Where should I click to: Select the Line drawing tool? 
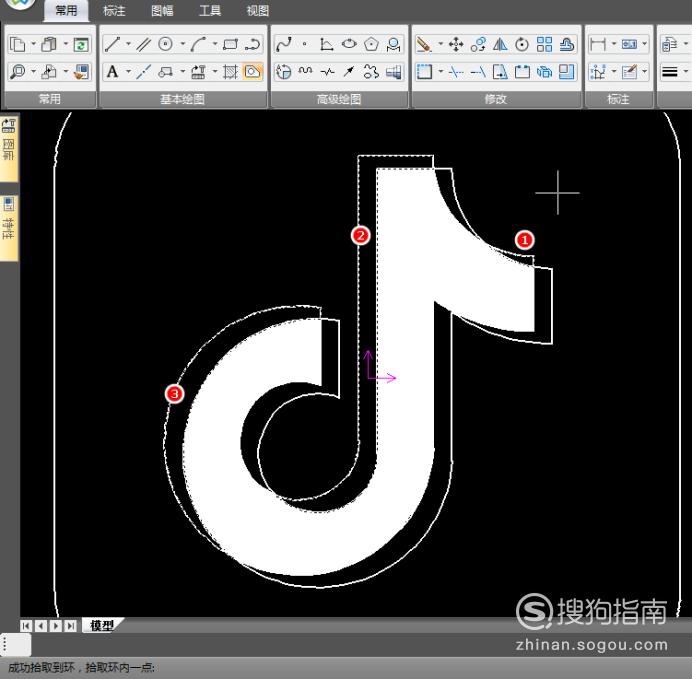[112, 45]
